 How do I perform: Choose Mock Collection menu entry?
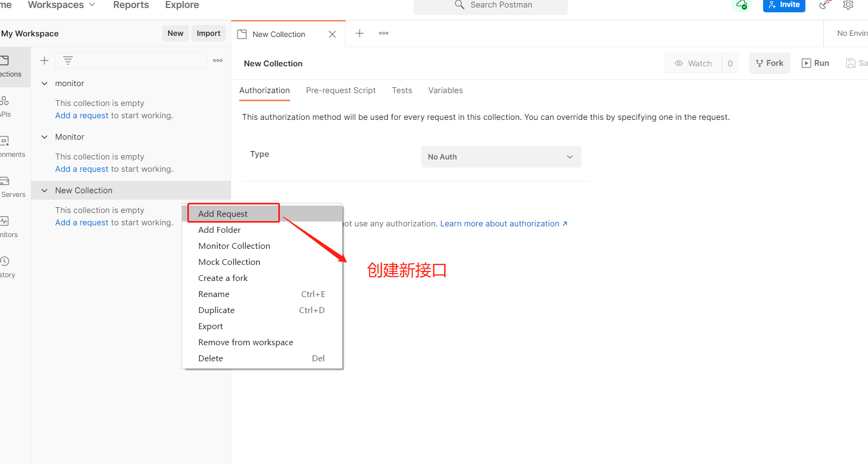click(262, 262)
